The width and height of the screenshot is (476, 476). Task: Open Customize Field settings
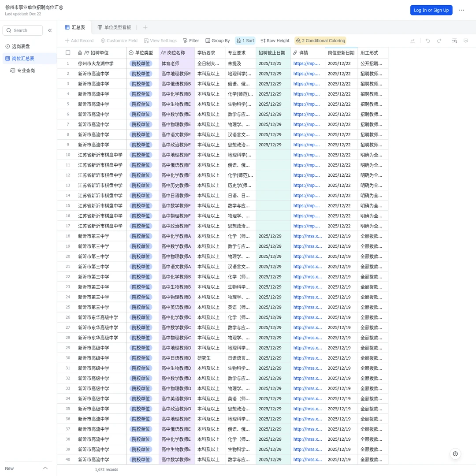[x=119, y=41]
